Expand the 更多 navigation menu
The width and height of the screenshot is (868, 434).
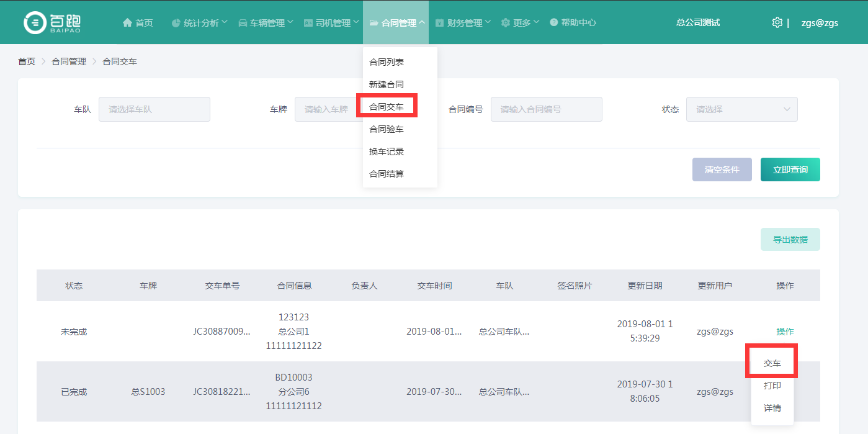tap(521, 23)
